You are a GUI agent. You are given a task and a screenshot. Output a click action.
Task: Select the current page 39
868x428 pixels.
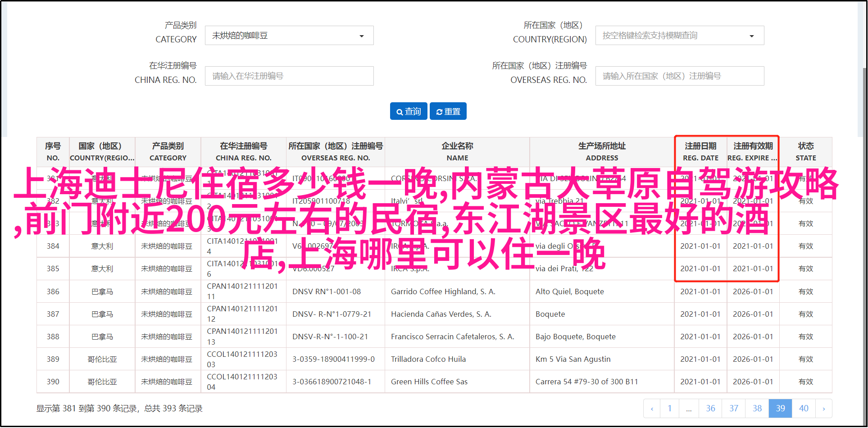coord(781,409)
